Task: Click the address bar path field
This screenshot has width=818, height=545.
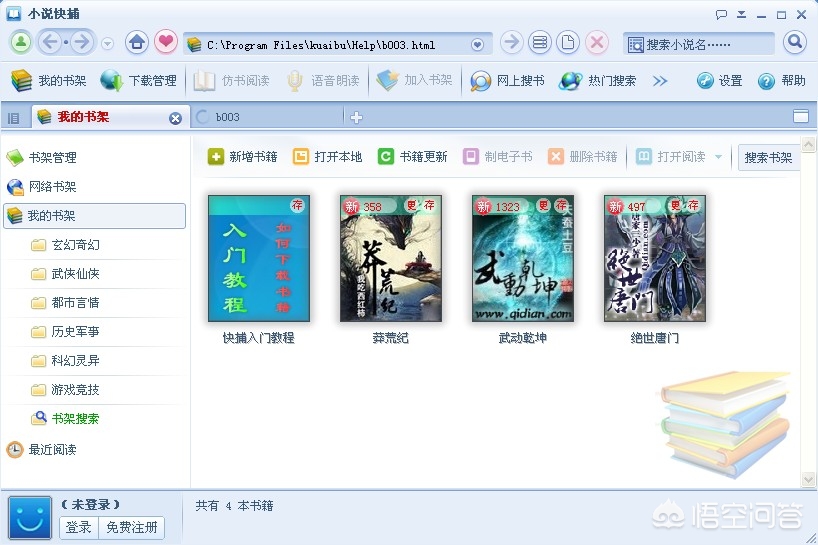Action: tap(338, 45)
